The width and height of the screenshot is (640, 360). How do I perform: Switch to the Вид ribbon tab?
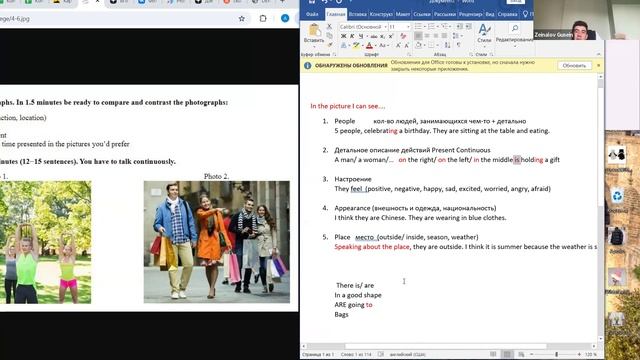[490, 14]
